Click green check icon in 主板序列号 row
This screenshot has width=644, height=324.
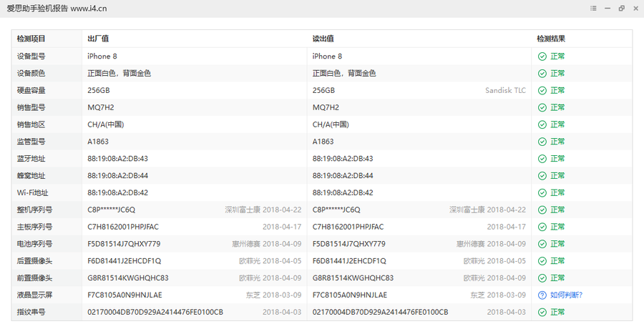pyautogui.click(x=542, y=227)
